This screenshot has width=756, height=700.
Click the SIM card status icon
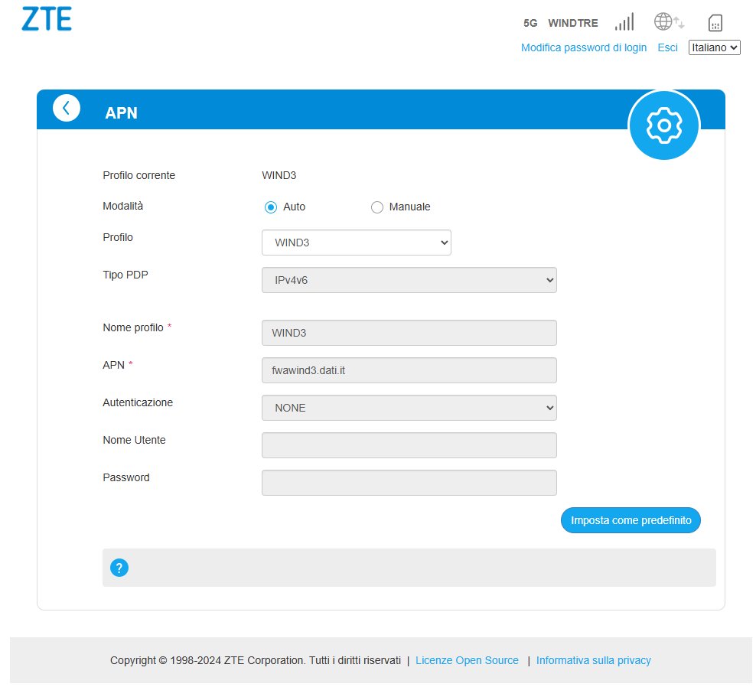[x=715, y=23]
